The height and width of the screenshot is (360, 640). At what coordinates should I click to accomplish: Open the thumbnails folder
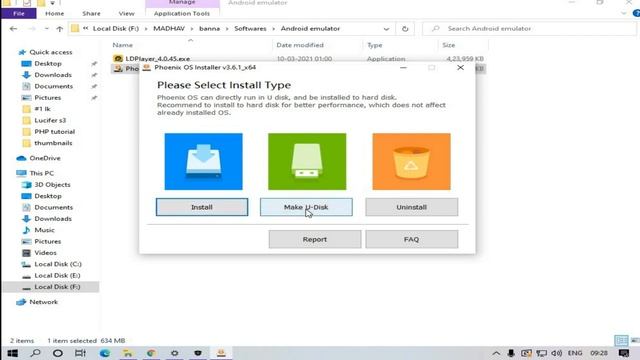tap(53, 143)
